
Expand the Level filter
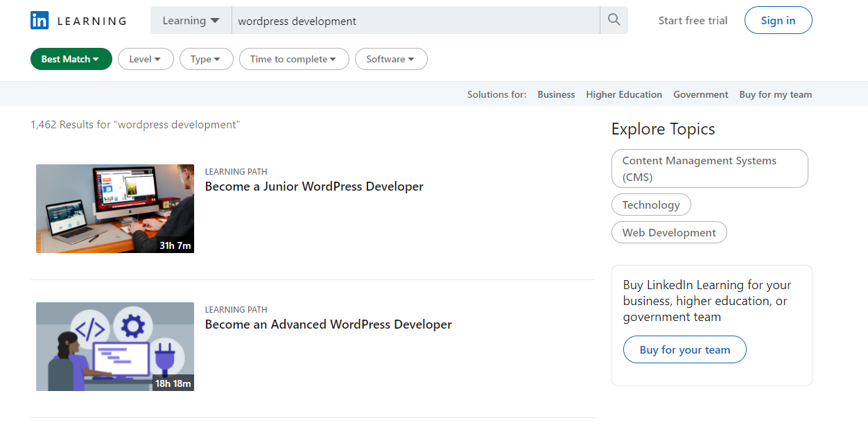click(146, 59)
